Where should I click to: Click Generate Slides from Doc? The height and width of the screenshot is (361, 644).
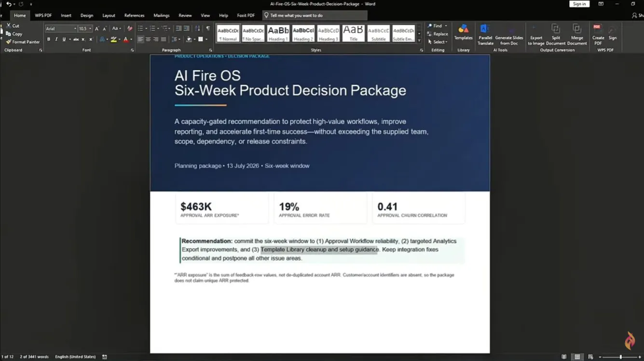509,34
